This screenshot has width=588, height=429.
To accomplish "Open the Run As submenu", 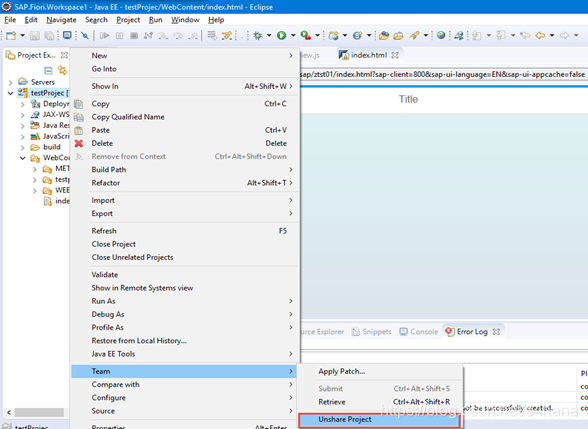I will click(x=185, y=301).
